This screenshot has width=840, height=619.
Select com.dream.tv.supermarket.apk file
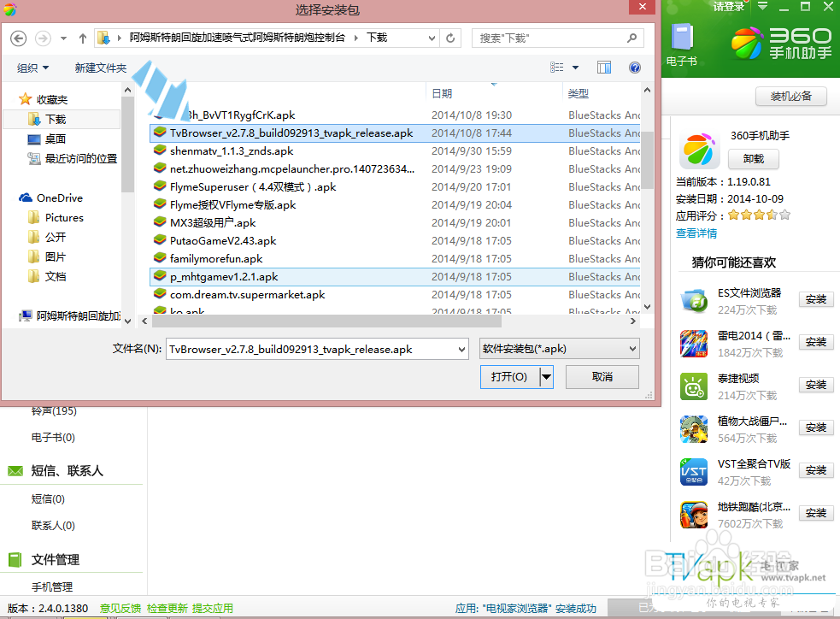coord(395,295)
